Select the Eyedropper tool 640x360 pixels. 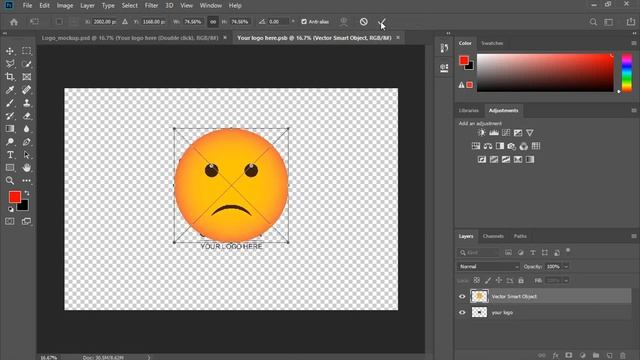(10, 90)
